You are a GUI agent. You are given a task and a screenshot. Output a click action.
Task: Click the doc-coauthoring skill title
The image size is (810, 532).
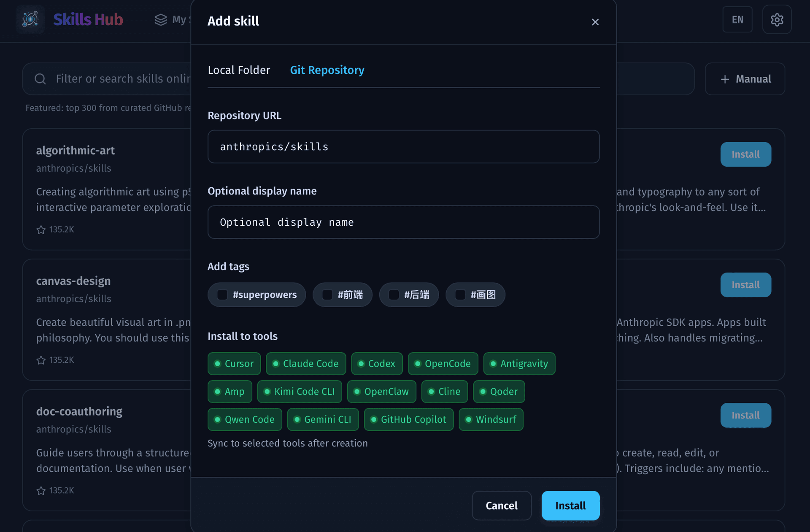tap(79, 411)
